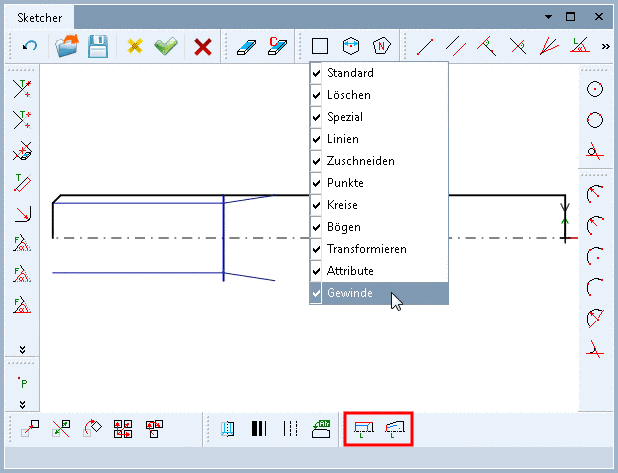618x473 pixels.
Task: Select the top trim T crossing tool
Action: [22, 89]
